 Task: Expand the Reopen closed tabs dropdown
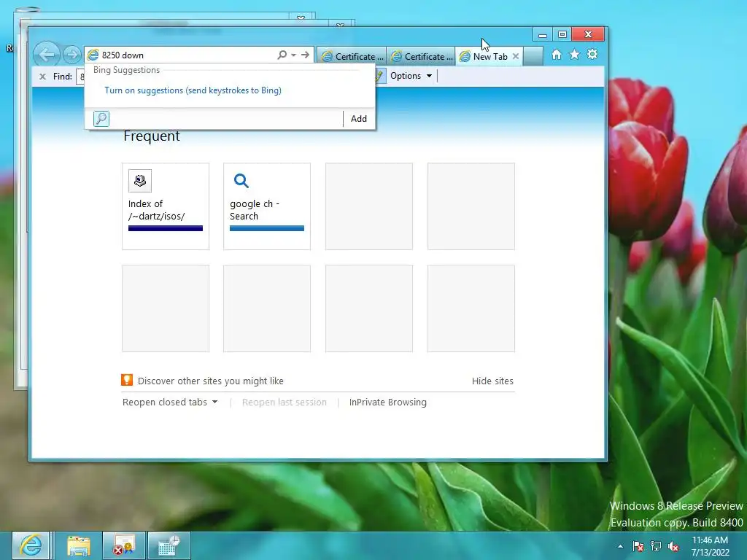coord(170,402)
